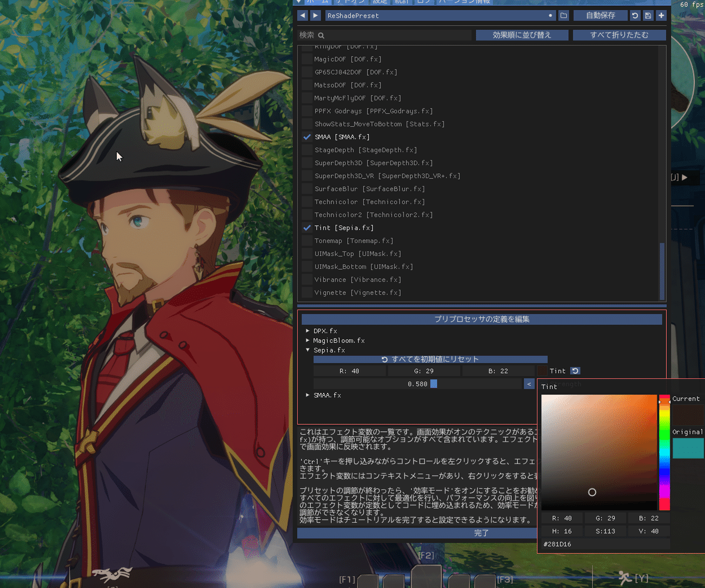Expand the DPX.fx variables section
This screenshot has height=588, width=705.
click(x=308, y=331)
